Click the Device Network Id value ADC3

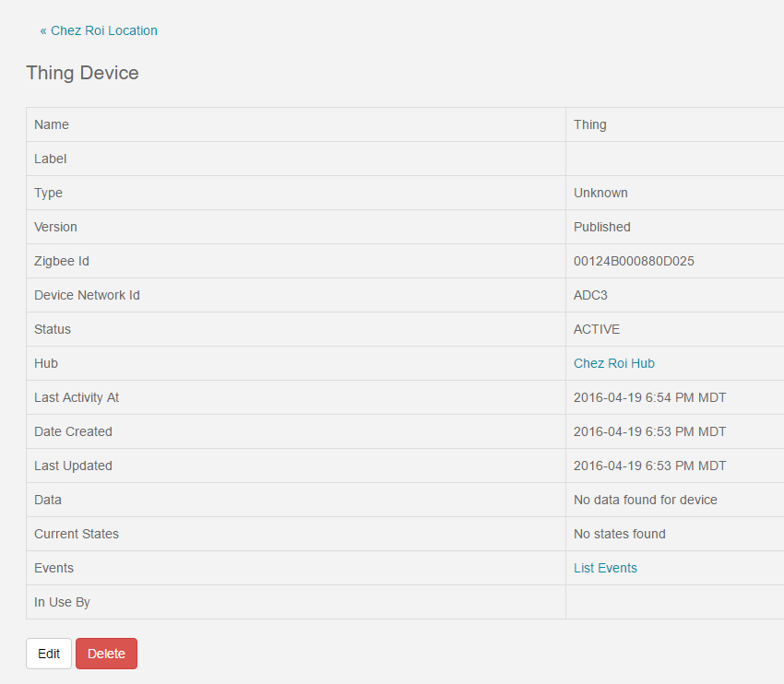click(x=590, y=295)
